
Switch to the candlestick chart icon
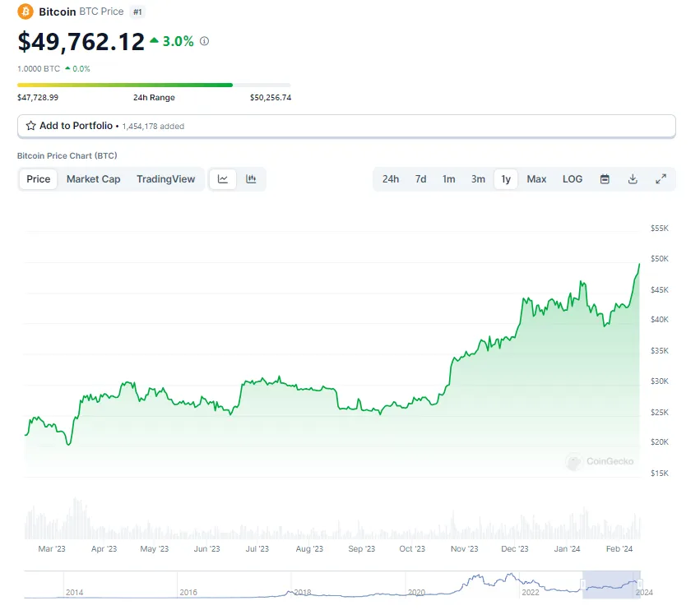[251, 179]
